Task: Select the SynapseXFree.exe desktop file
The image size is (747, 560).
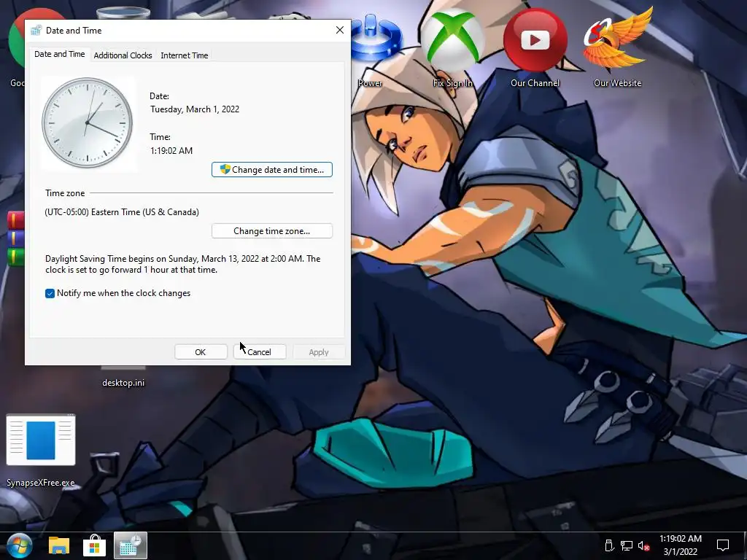Action: pos(41,450)
